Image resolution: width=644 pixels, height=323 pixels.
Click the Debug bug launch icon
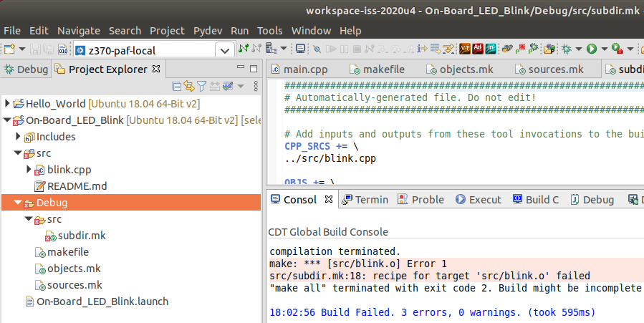[567, 49]
